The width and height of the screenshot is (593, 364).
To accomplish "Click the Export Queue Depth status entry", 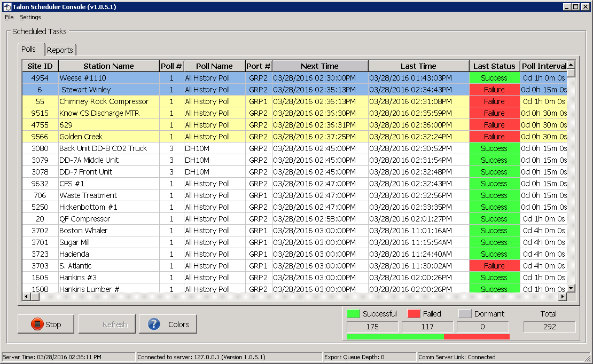I will coord(370,357).
